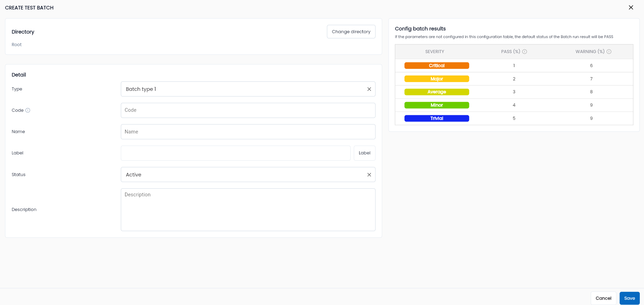
Task: Click the Label button
Action: [364, 153]
